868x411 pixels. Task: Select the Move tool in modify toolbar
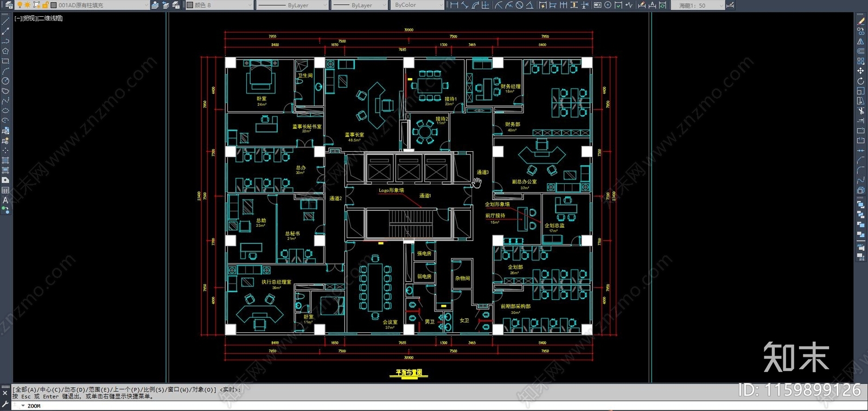point(861,70)
